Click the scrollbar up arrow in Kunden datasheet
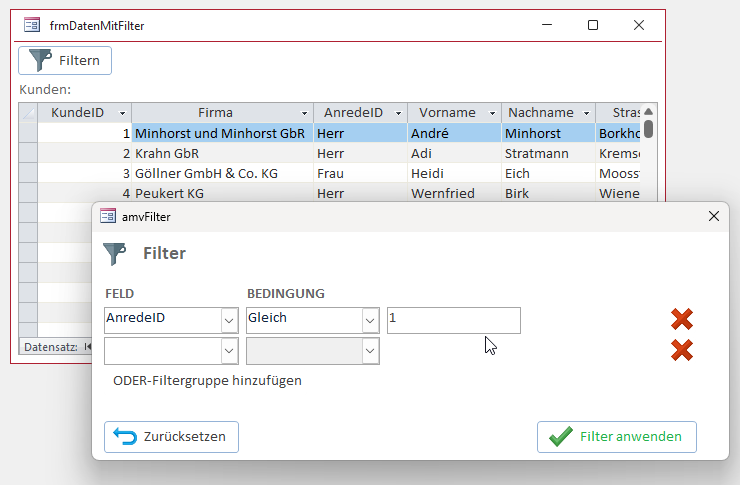740x485 pixels. (x=648, y=112)
